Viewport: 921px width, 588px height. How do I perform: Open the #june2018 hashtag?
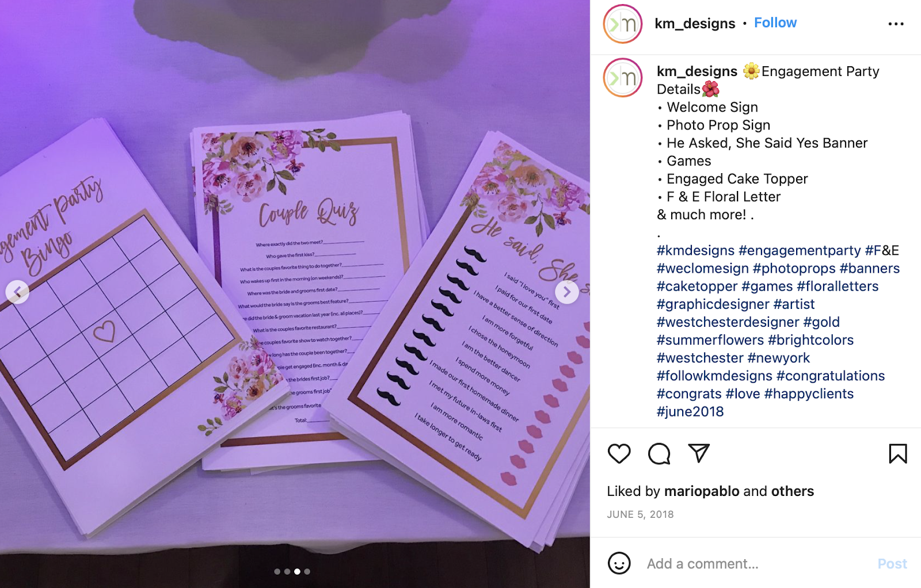(x=690, y=411)
